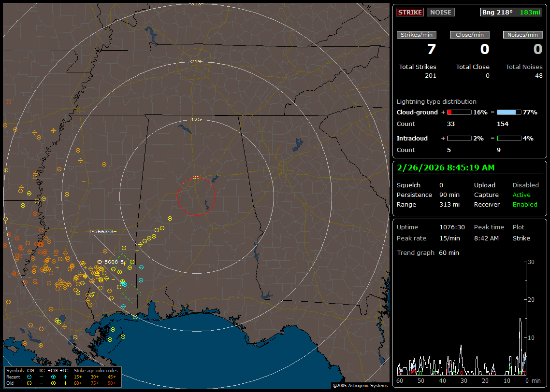
Task: Click the green Receiver Enabled status
Action: [x=525, y=205]
